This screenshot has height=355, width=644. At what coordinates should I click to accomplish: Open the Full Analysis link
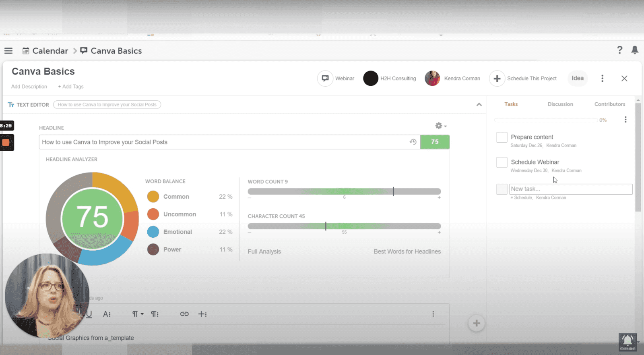click(264, 251)
